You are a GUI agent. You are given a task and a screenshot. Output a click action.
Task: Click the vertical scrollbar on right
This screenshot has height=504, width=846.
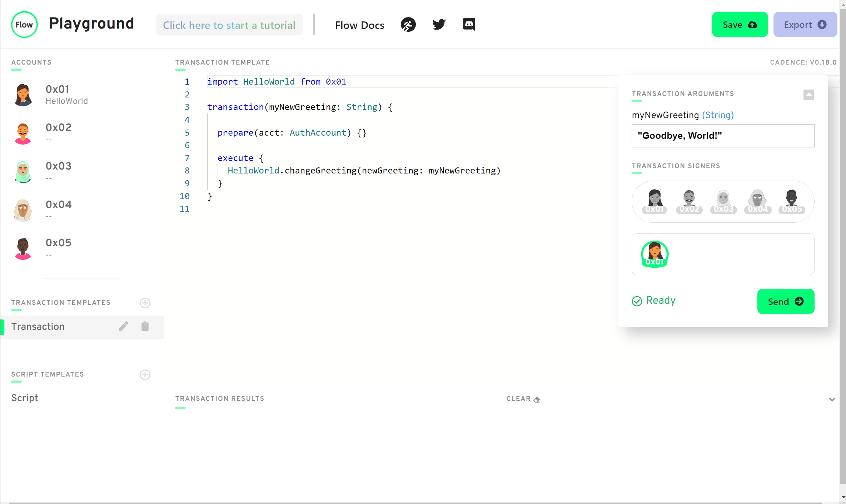point(843,246)
